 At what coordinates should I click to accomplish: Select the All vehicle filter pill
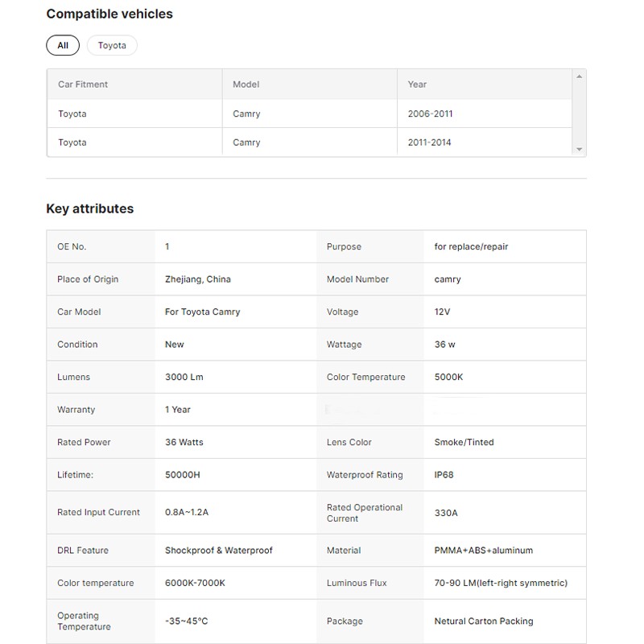click(63, 46)
